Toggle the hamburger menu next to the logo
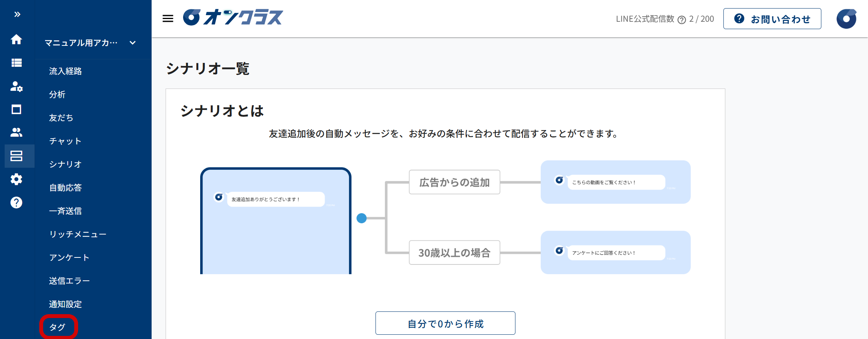 tap(168, 19)
